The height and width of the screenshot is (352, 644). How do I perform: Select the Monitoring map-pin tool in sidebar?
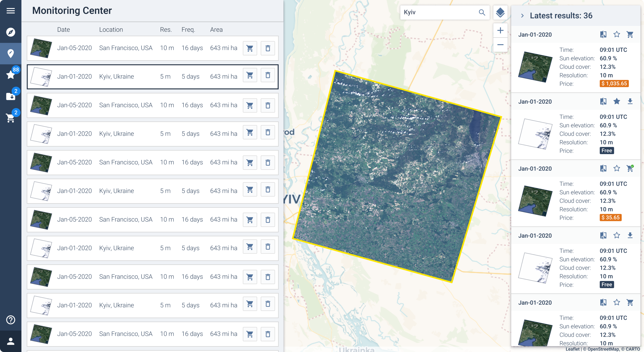[x=11, y=53]
